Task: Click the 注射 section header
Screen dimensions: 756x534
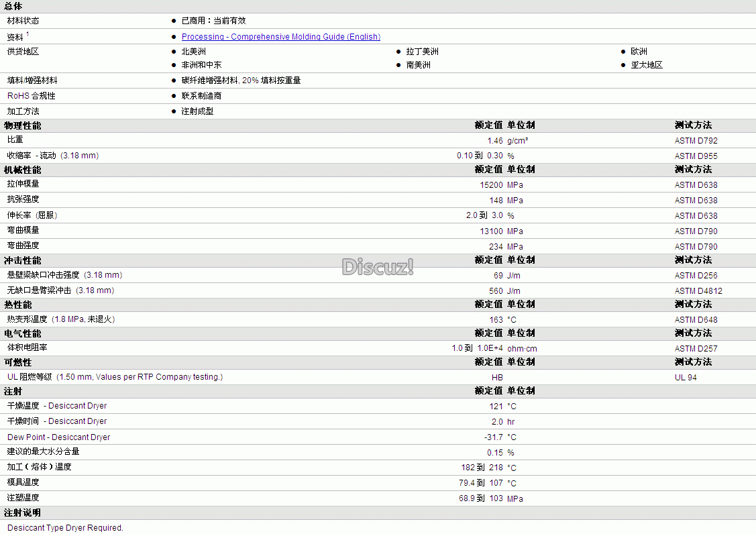Action: (x=13, y=392)
